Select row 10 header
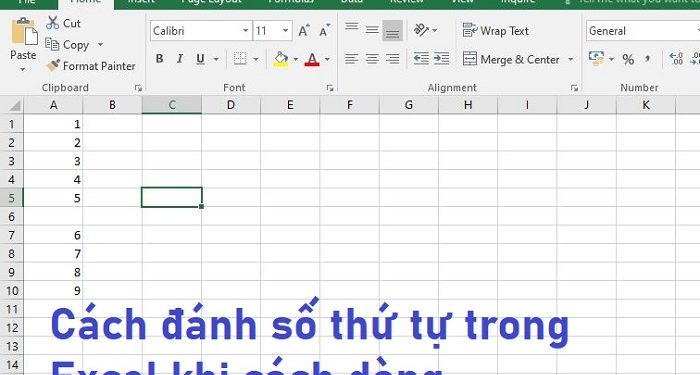 point(12,291)
